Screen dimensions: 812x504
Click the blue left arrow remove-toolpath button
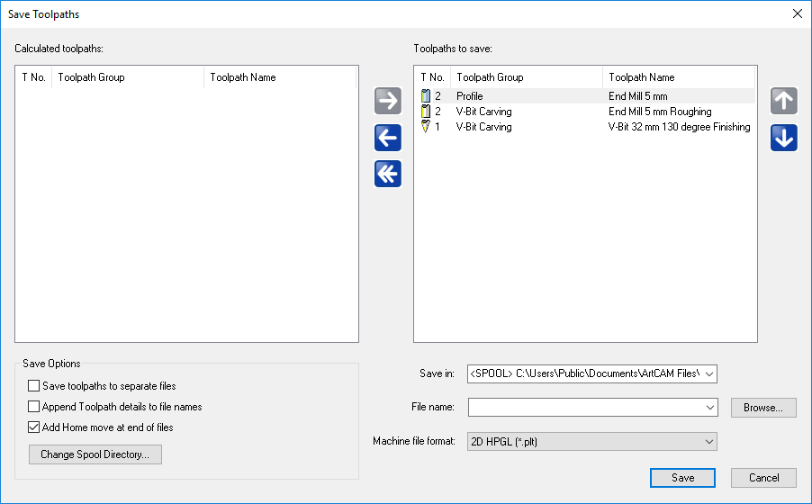point(388,138)
